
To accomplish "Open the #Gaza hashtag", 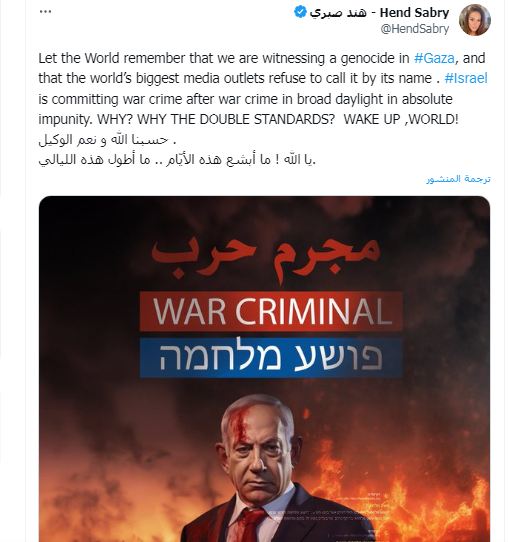I will pyautogui.click(x=434, y=58).
